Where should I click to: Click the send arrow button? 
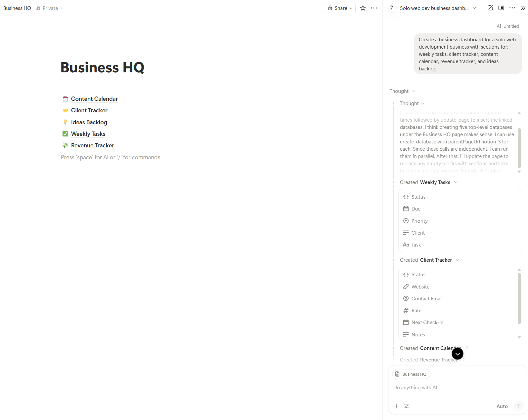point(519,406)
